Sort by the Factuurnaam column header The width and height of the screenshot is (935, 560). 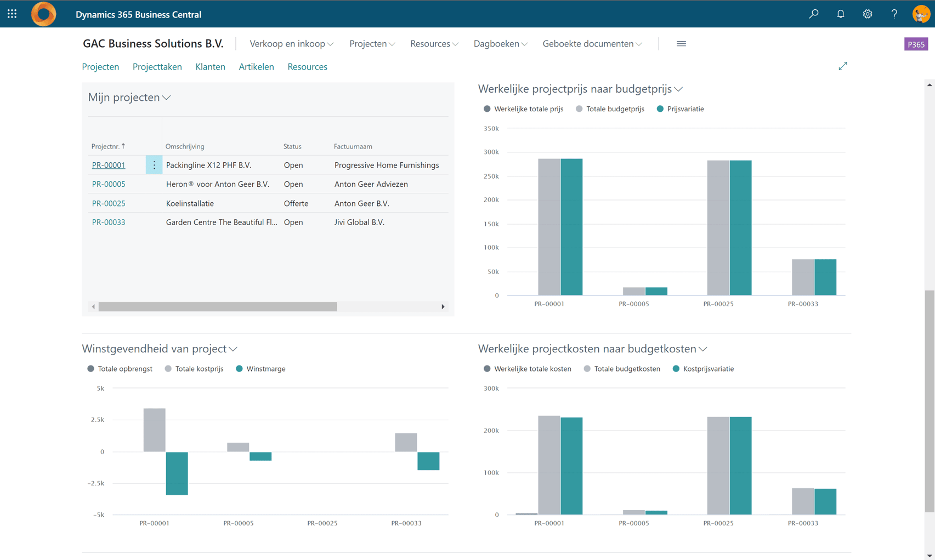click(x=353, y=146)
